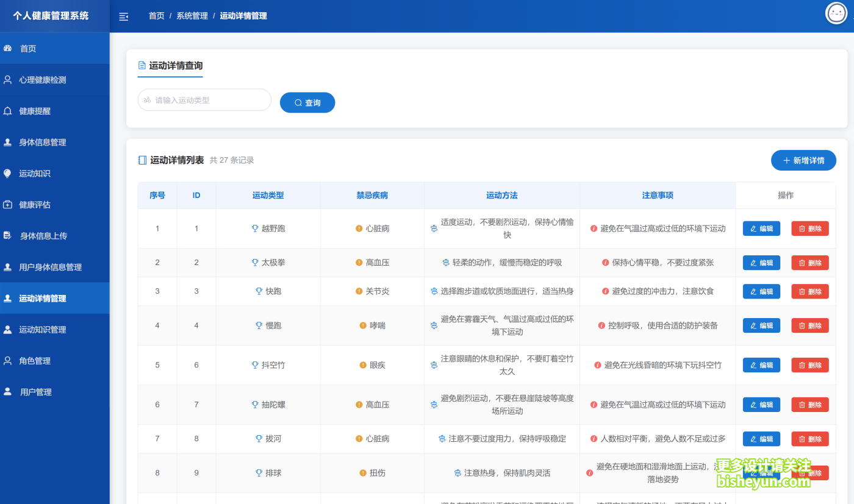
Task: Click the lightbulb icon beside 运动知识
Action: [8, 173]
